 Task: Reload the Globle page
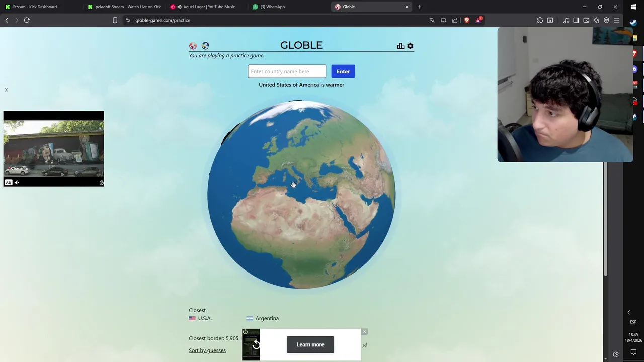click(x=27, y=20)
